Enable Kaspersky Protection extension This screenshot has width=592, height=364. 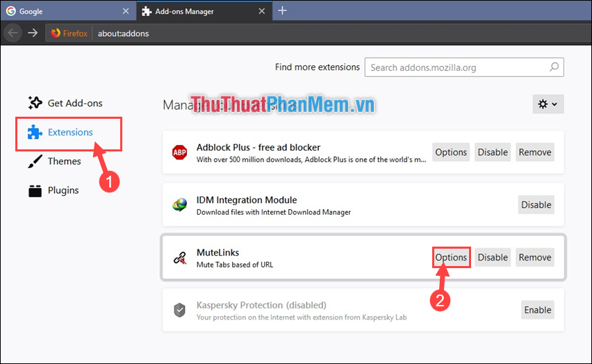537,310
